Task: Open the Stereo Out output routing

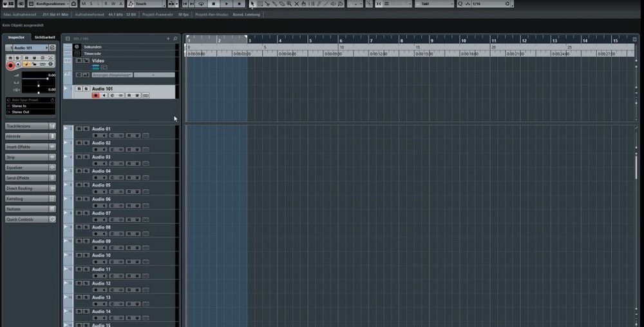Action: 30,112
